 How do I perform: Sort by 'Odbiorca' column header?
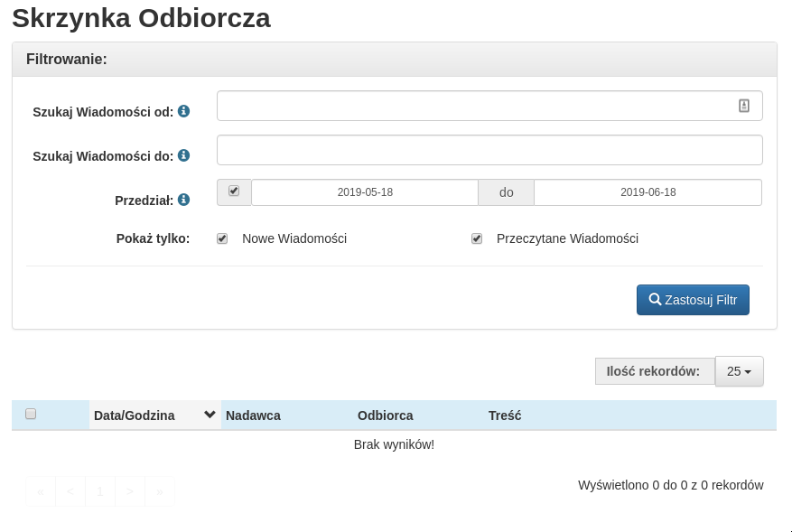coord(385,415)
